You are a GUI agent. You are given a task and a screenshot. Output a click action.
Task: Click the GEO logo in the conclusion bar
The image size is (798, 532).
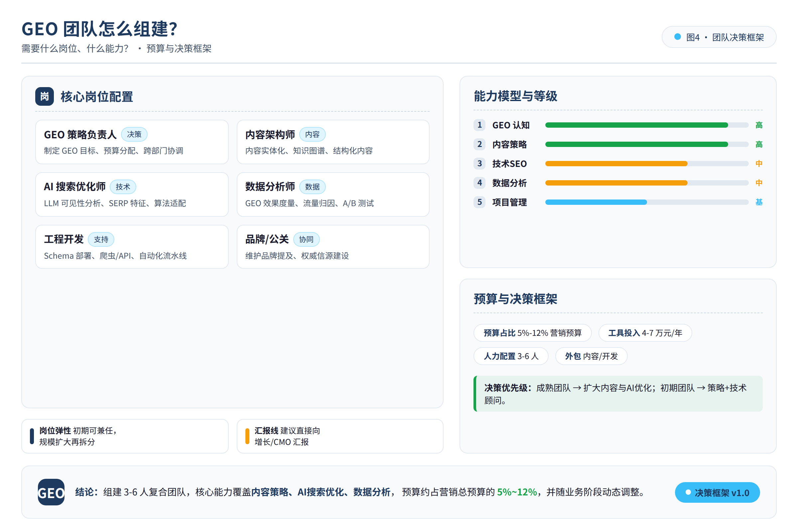click(x=51, y=492)
